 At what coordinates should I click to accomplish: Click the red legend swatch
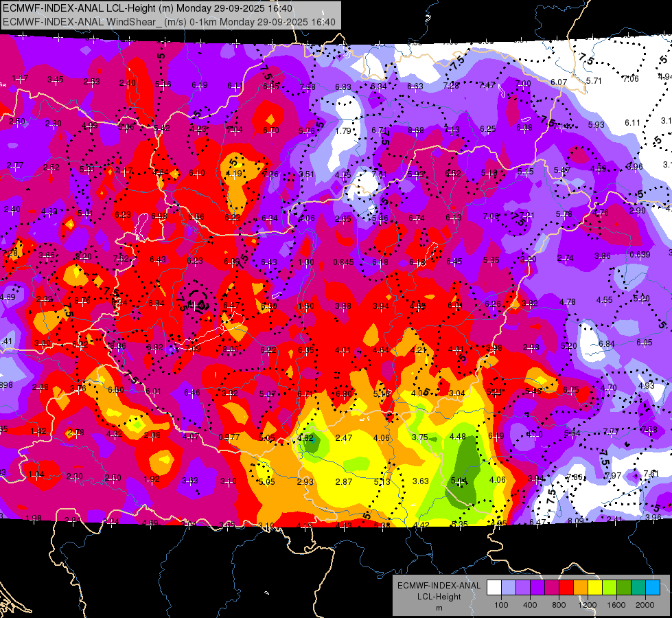[566, 587]
